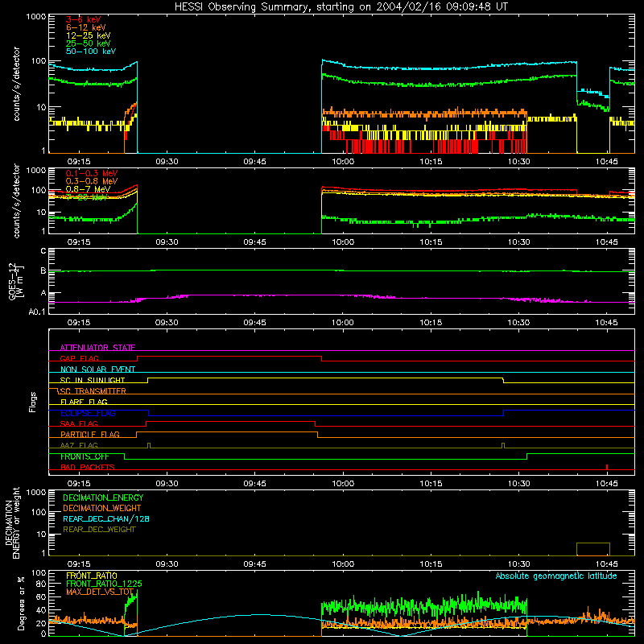Click the MAX_DET_VS_TOT legend label

click(x=100, y=592)
